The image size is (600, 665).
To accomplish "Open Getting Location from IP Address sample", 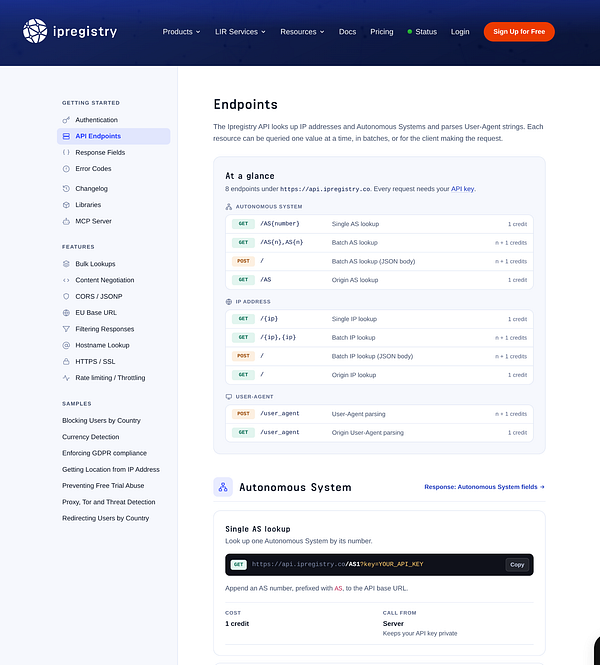I will click(x=111, y=469).
